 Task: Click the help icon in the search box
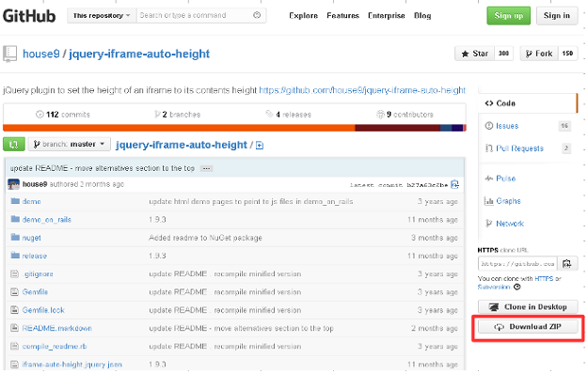pos(257,15)
